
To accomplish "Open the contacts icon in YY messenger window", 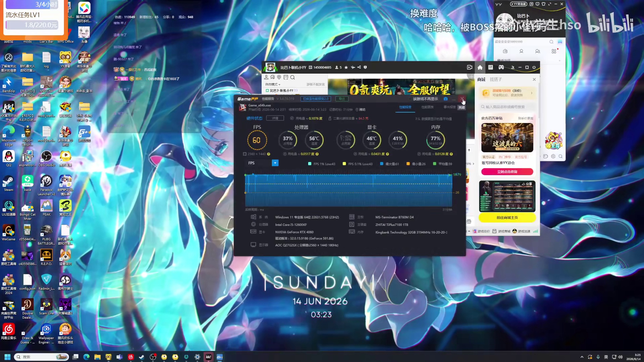I will pos(521,51).
